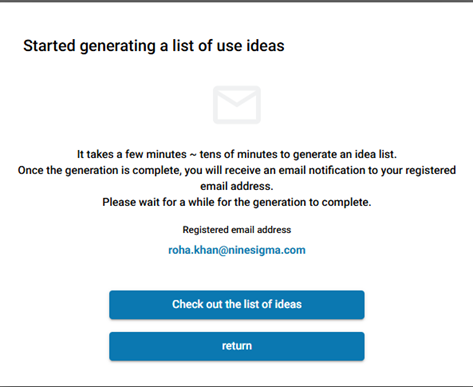Click the word 'generating' in the heading
Screen dimensions: 473x387
click(118, 46)
